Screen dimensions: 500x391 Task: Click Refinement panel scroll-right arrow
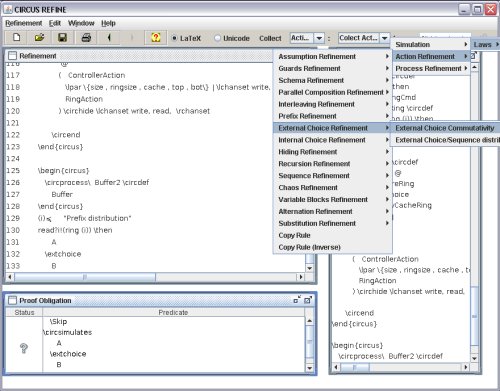click(301, 277)
